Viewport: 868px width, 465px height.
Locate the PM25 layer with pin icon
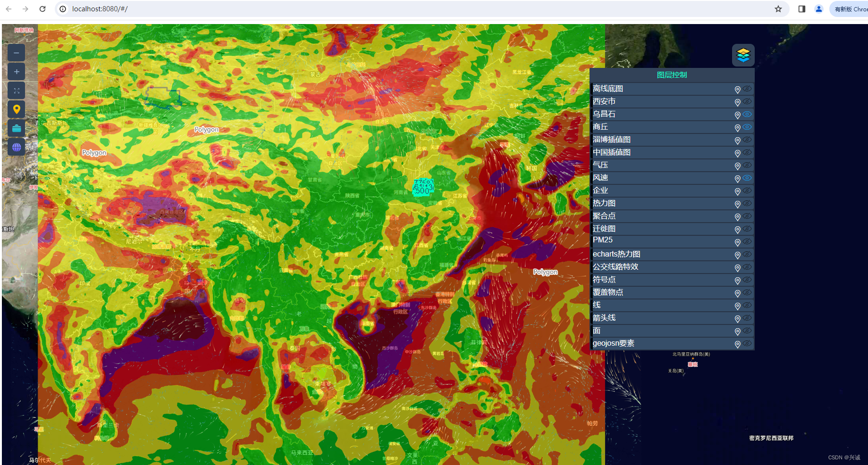tap(737, 242)
